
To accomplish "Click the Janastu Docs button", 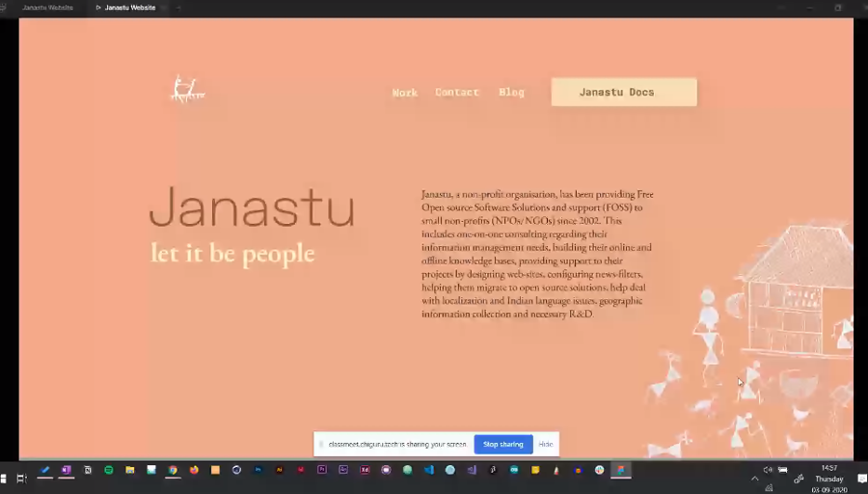I will point(623,93).
